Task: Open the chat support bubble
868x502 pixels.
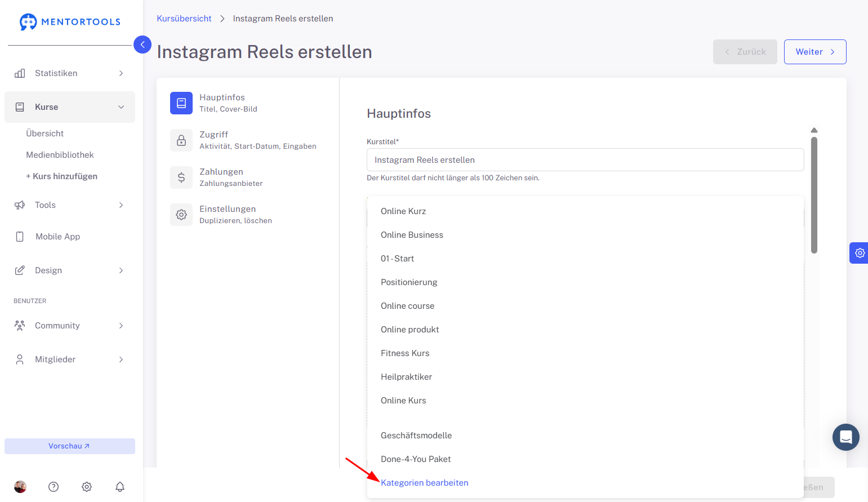Action: (845, 437)
